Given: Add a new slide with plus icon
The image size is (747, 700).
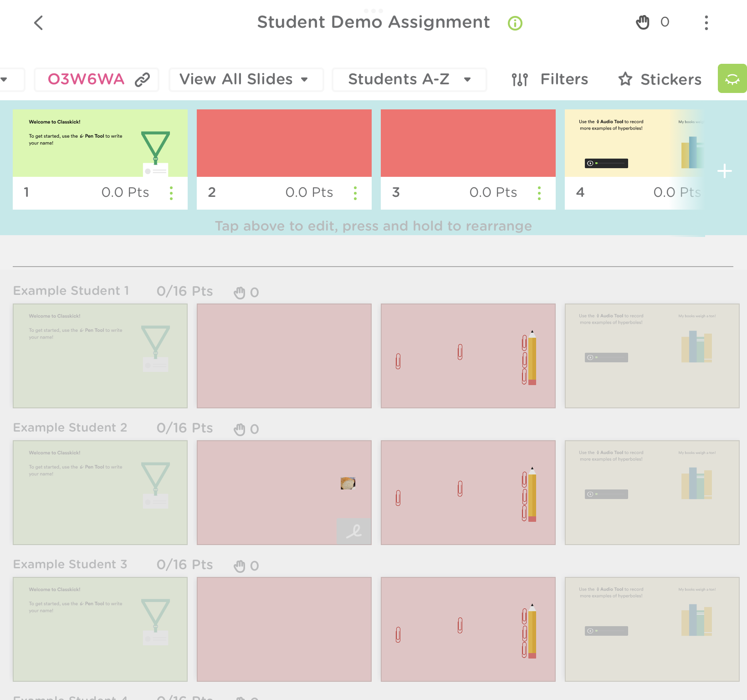Looking at the screenshot, I should (724, 171).
